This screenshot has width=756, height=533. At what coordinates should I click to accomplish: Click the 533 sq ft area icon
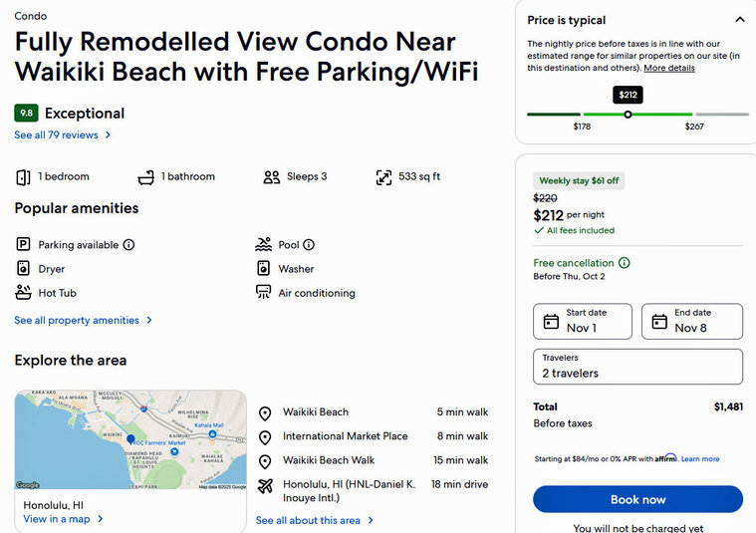point(383,177)
